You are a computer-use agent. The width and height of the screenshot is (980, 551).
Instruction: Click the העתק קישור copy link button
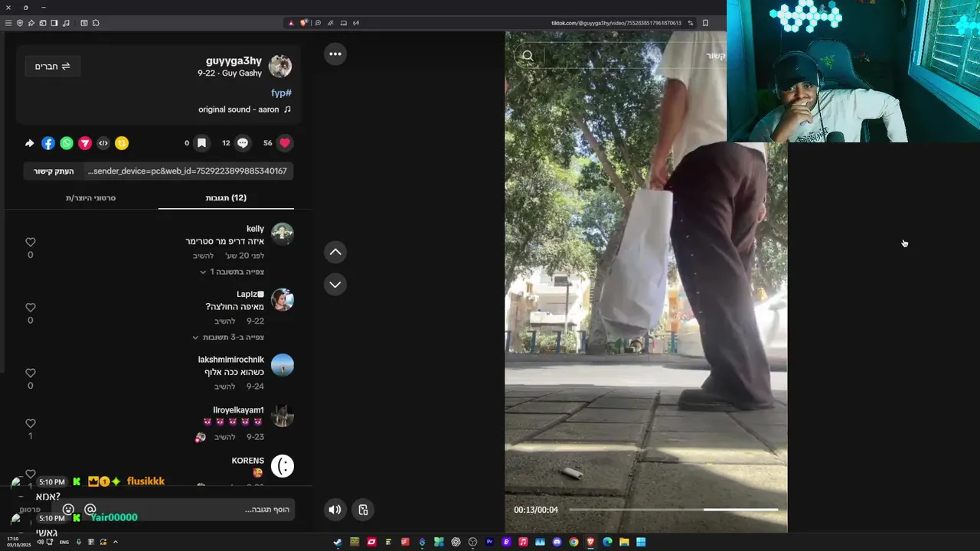click(x=54, y=171)
